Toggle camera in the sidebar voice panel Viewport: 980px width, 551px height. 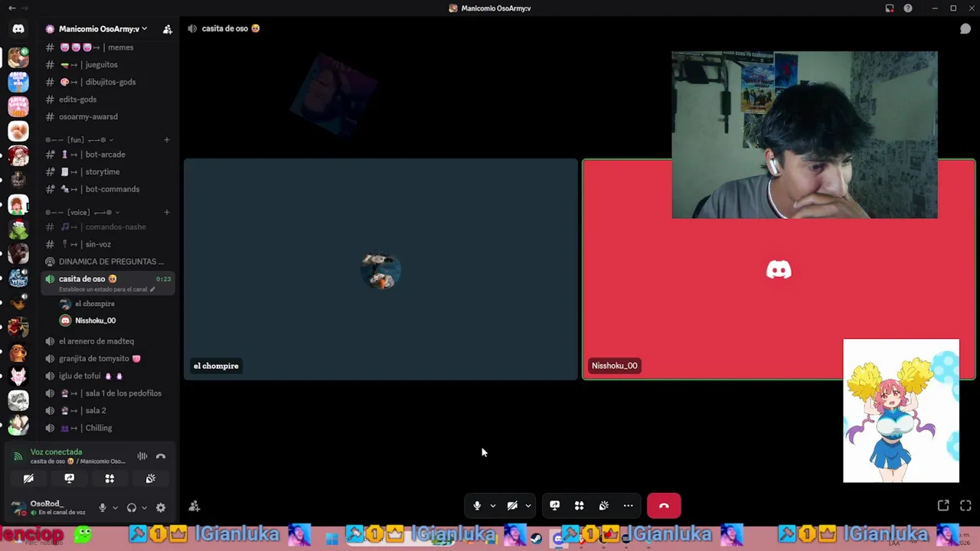coord(28,478)
